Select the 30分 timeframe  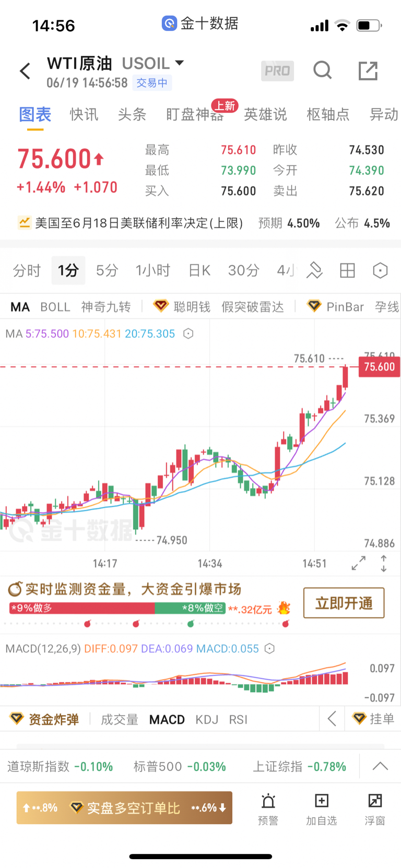[244, 270]
